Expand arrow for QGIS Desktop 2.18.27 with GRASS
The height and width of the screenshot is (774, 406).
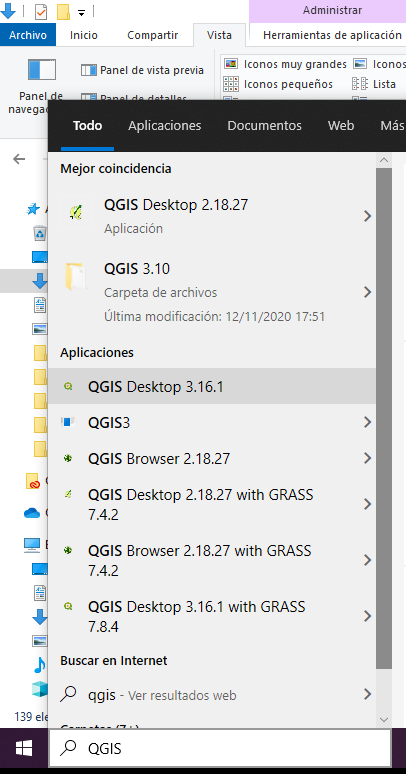[x=367, y=504]
